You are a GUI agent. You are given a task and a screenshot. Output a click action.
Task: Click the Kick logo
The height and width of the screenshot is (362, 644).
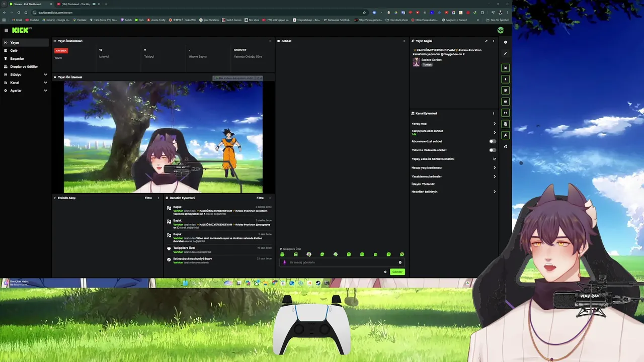pos(22,30)
